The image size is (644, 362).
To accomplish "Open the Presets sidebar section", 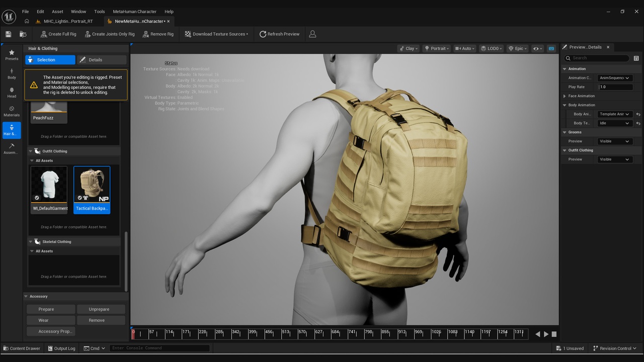I will (12, 55).
